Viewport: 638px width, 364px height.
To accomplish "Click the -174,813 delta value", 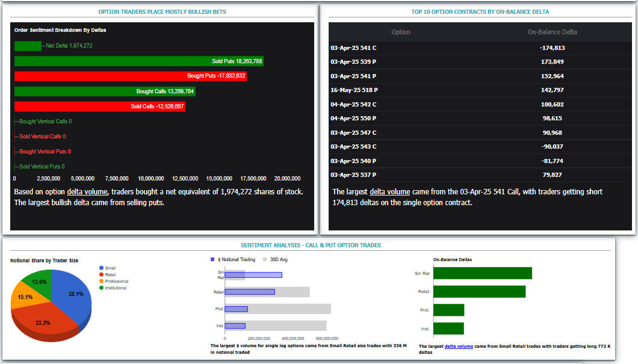I will 552,48.
